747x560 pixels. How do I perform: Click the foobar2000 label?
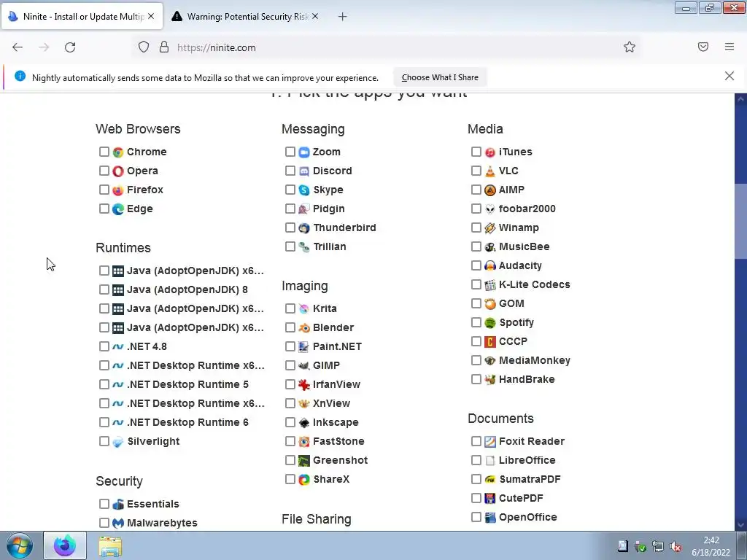[527, 209]
